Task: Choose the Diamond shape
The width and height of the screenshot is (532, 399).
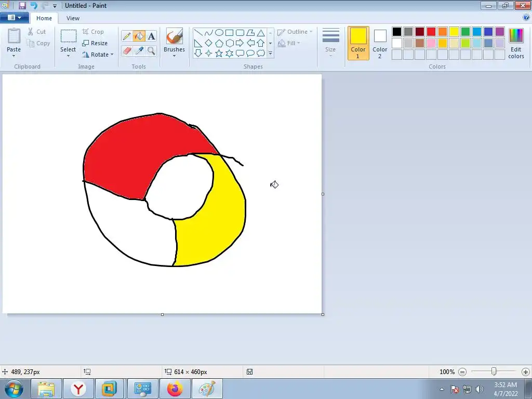Action: pos(209,43)
